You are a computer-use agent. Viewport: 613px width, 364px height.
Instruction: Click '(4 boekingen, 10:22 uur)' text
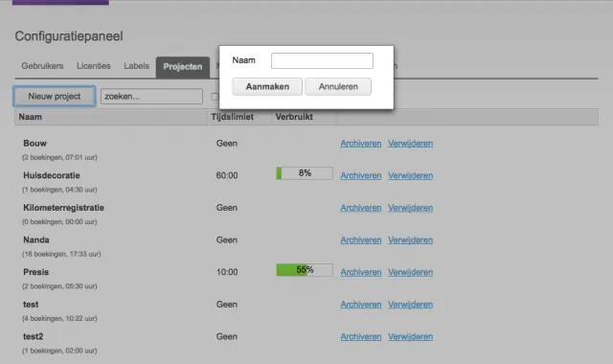click(x=59, y=319)
